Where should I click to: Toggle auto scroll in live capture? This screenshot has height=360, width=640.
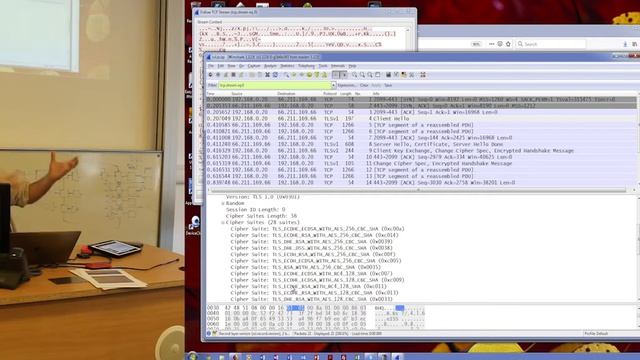click(x=343, y=75)
